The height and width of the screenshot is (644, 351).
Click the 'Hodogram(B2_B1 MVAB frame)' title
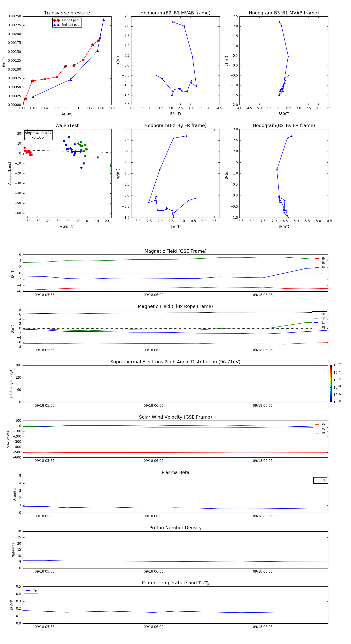[x=175, y=13]
